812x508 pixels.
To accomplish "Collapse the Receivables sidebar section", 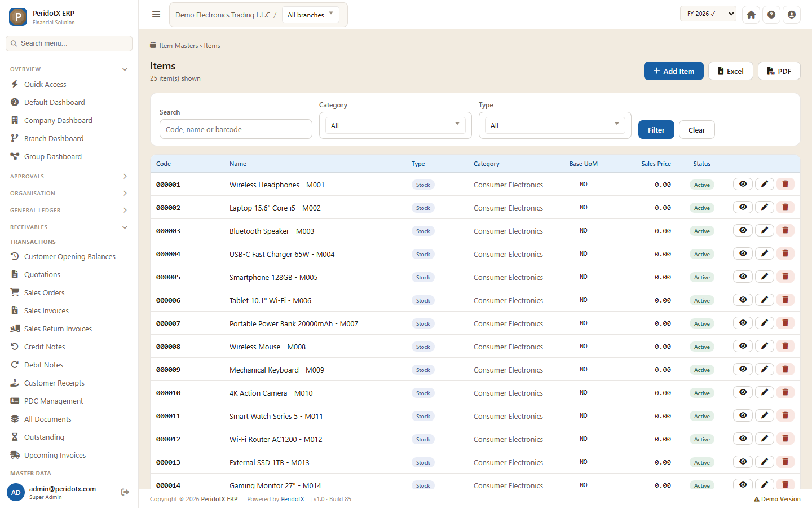I will [x=69, y=227].
